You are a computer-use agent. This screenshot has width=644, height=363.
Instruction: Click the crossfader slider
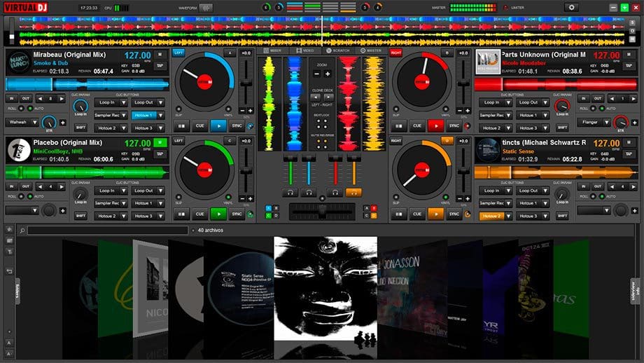(x=322, y=212)
